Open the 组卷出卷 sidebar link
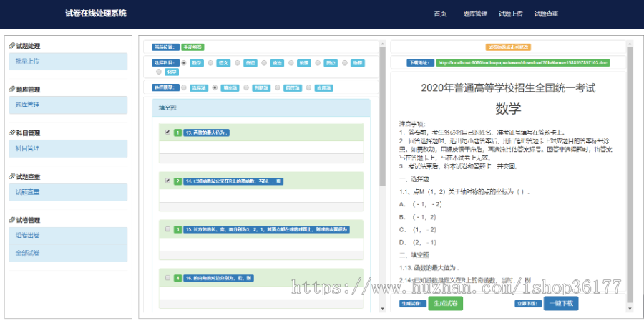Screen dimensions: 644x321 [x=68, y=236]
